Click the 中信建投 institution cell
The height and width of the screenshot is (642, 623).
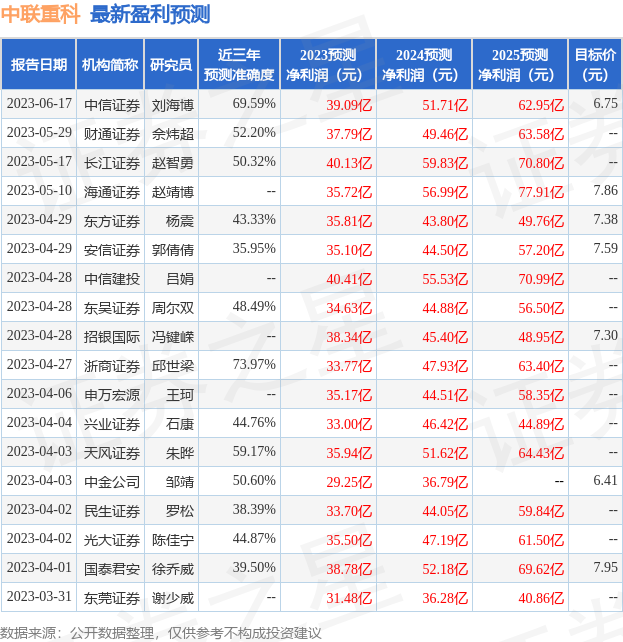click(x=112, y=279)
